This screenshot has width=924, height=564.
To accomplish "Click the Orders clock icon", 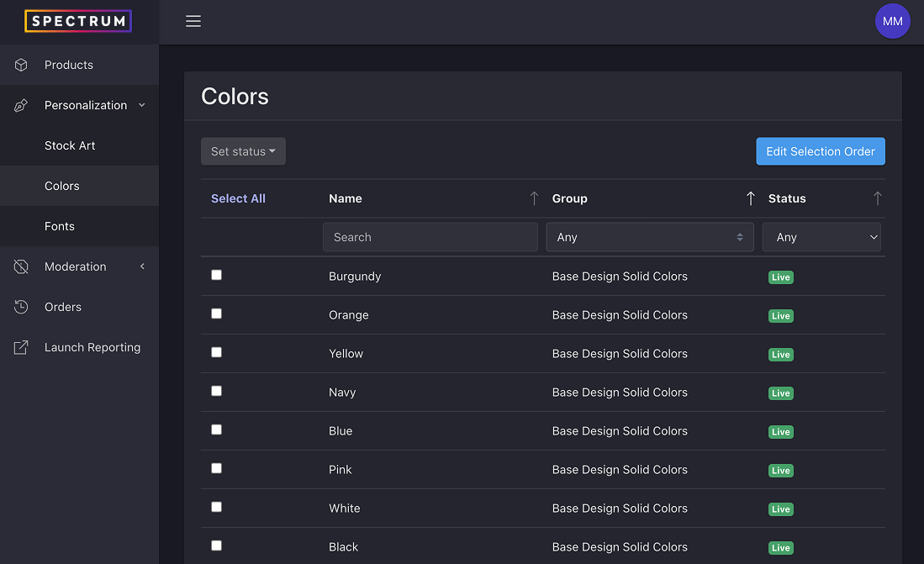I will coord(21,307).
